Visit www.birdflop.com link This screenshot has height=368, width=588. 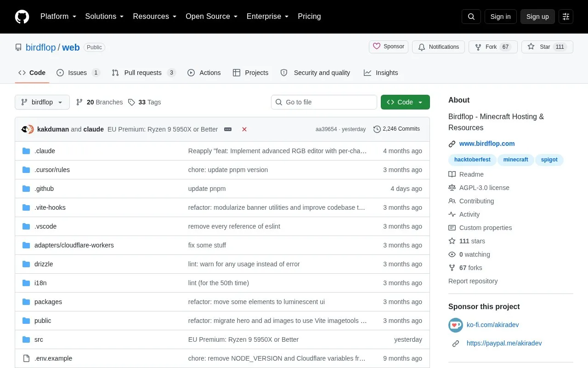[487, 144]
